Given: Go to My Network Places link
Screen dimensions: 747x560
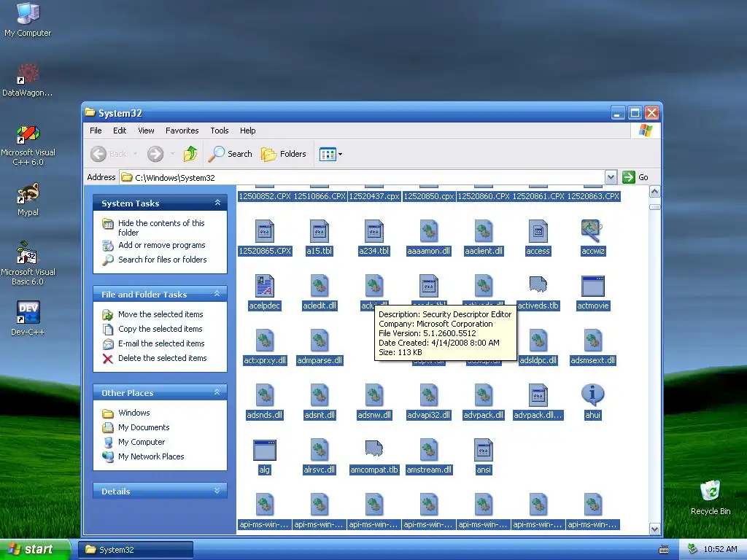Looking at the screenshot, I should tap(144, 456).
